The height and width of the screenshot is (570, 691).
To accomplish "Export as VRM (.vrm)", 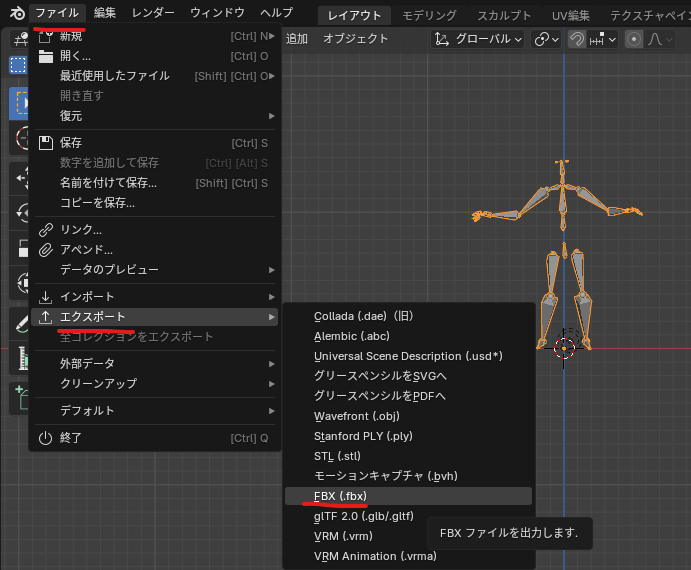I will [x=409, y=536].
